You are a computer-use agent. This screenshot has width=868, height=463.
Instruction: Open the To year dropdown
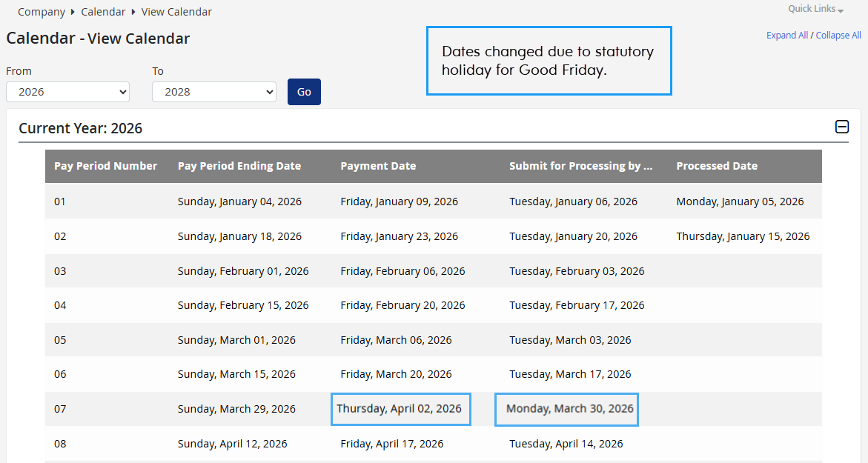pyautogui.click(x=213, y=92)
